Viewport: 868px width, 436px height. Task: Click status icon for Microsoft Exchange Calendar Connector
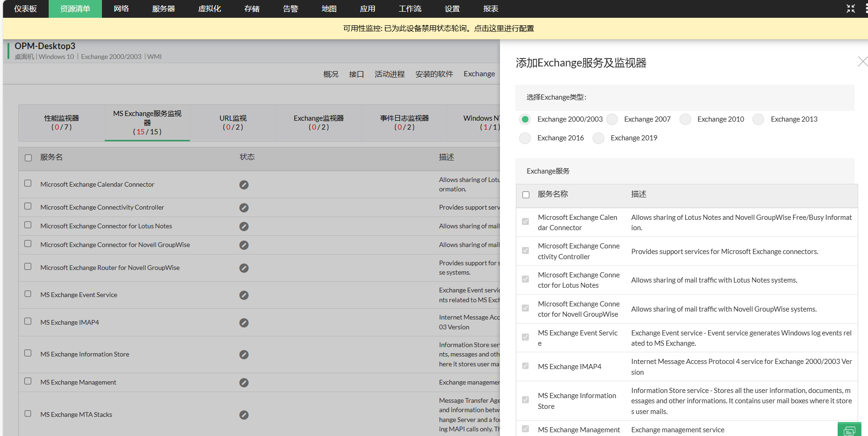[x=244, y=185]
